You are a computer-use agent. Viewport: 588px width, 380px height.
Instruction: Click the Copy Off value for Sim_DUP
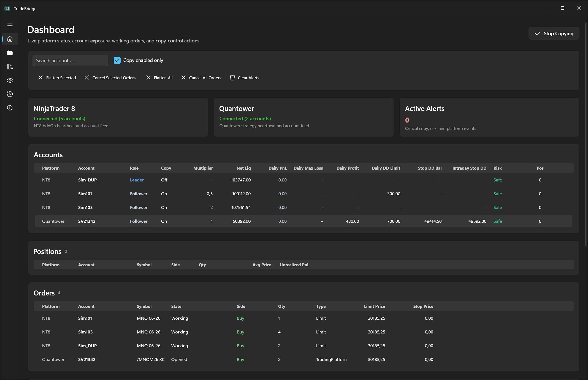(164, 180)
